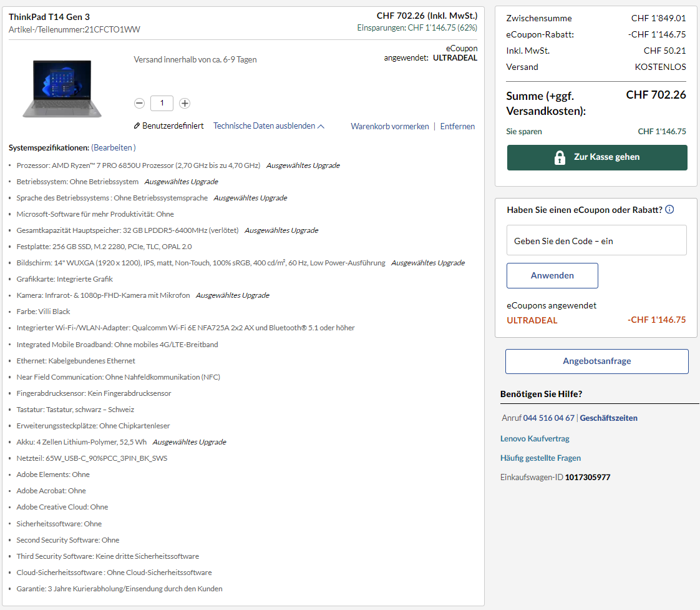Proceed with Zur Kasse gehen
The height and width of the screenshot is (610, 700).
coord(606,157)
